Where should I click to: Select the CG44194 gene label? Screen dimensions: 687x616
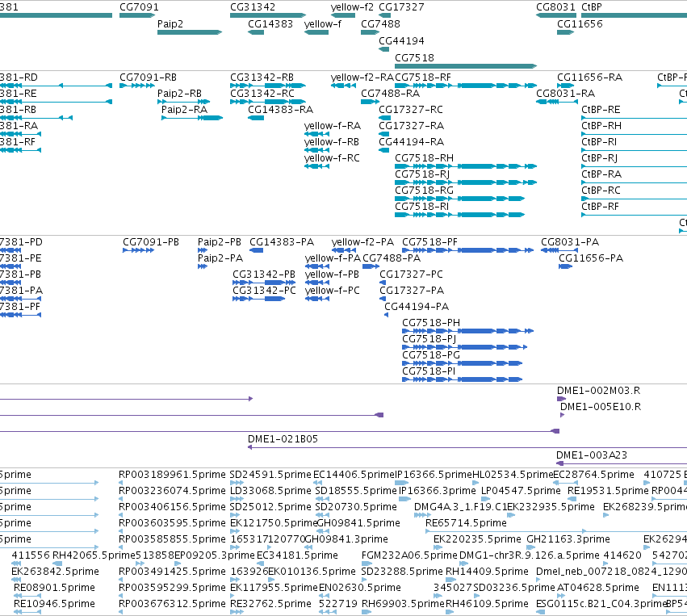401,40
